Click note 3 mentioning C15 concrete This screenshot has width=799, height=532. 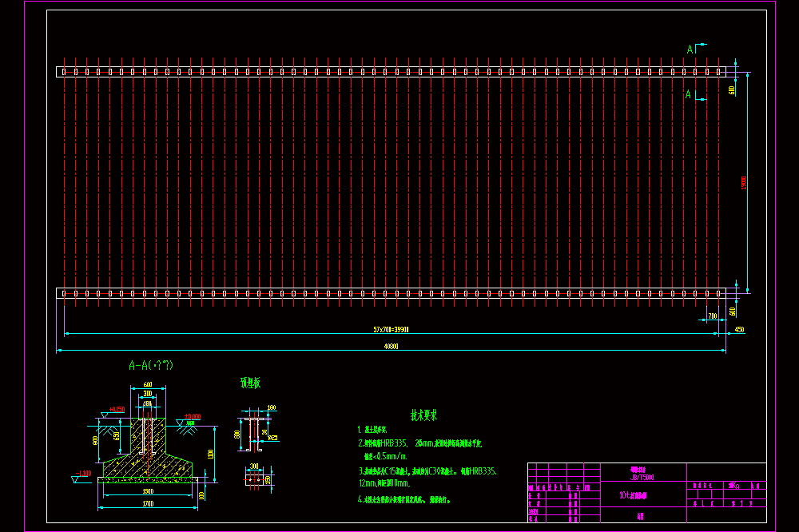click(x=427, y=472)
